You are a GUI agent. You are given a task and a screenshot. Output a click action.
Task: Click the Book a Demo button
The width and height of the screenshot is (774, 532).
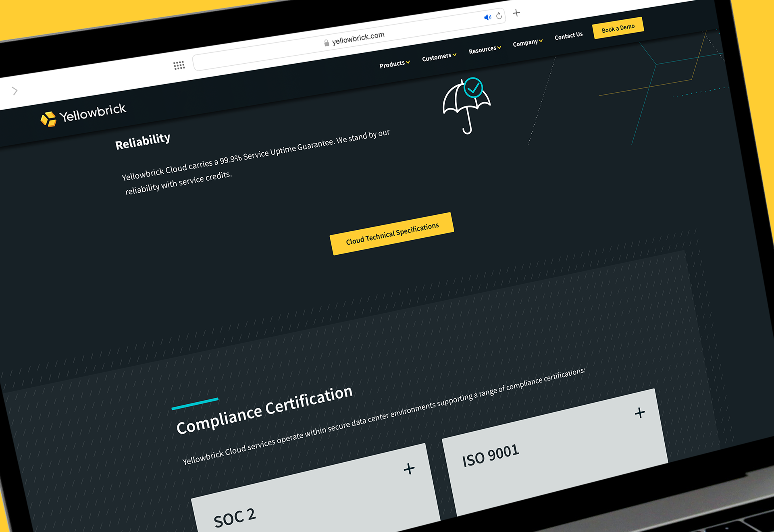click(618, 28)
